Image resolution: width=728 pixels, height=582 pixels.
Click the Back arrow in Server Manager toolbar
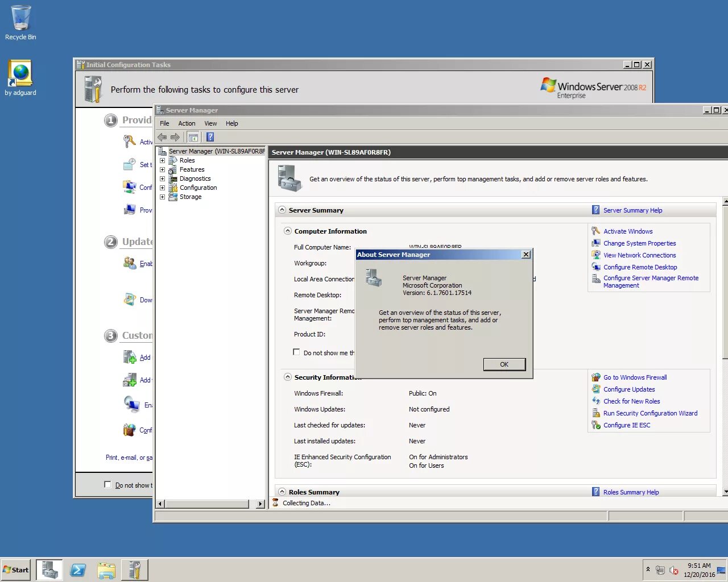point(162,137)
